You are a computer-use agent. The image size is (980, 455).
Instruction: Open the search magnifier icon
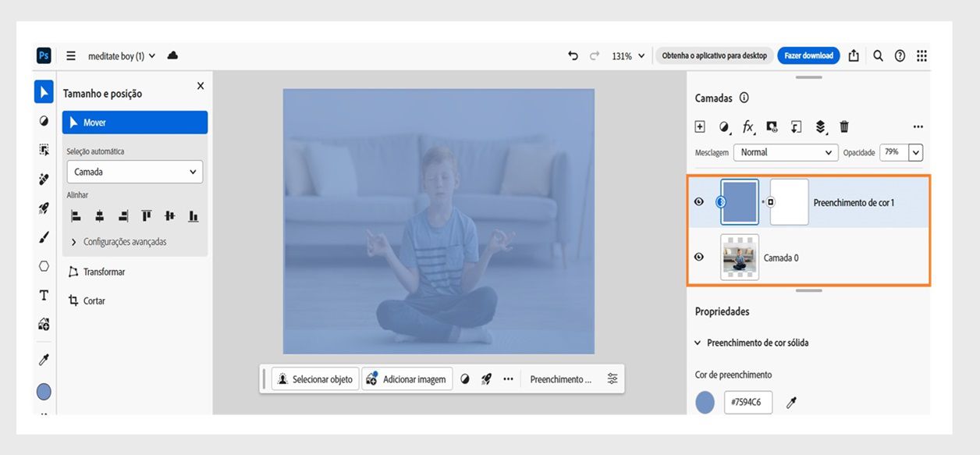878,55
